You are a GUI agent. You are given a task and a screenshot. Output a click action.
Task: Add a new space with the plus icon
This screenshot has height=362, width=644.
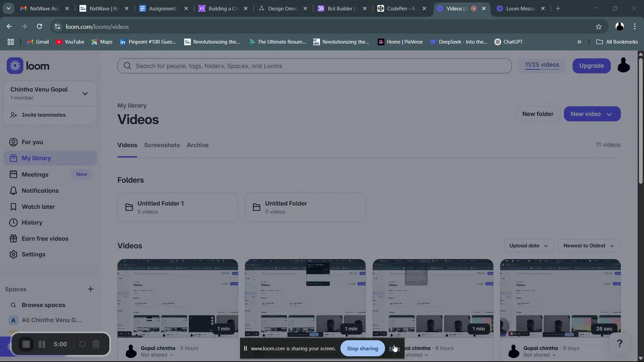(x=91, y=289)
